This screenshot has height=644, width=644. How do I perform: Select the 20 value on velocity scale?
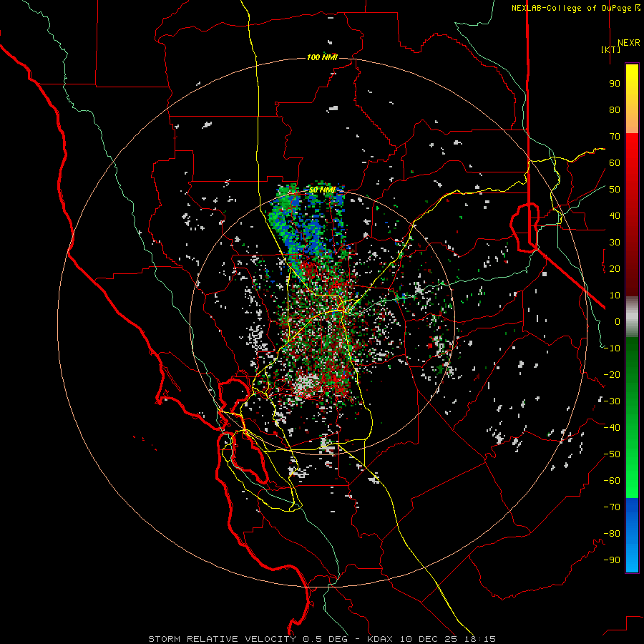(x=615, y=269)
